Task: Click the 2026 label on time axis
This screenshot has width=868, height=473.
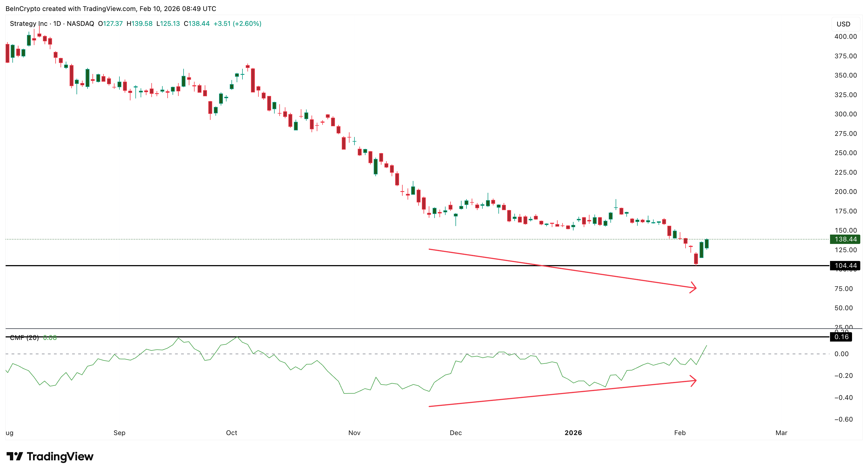Action: click(573, 433)
